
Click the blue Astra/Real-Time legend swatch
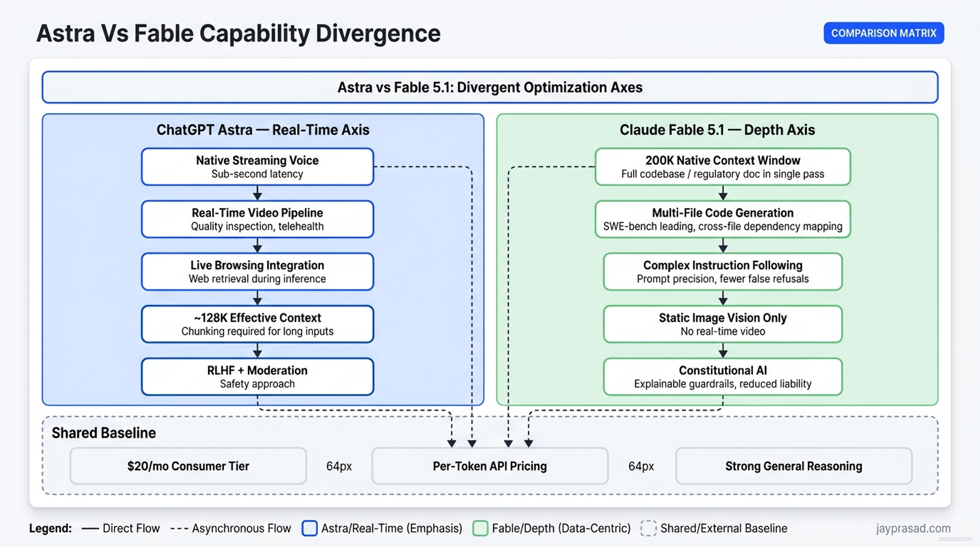click(310, 528)
